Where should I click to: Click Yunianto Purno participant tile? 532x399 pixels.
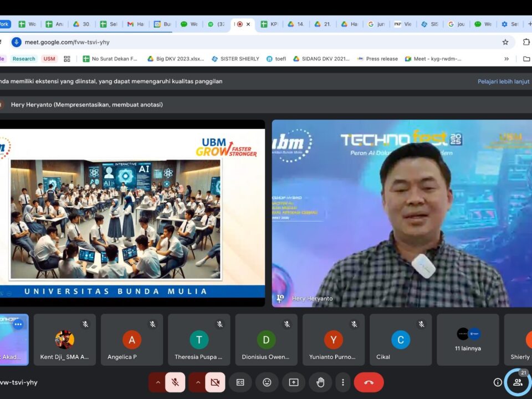(334, 340)
